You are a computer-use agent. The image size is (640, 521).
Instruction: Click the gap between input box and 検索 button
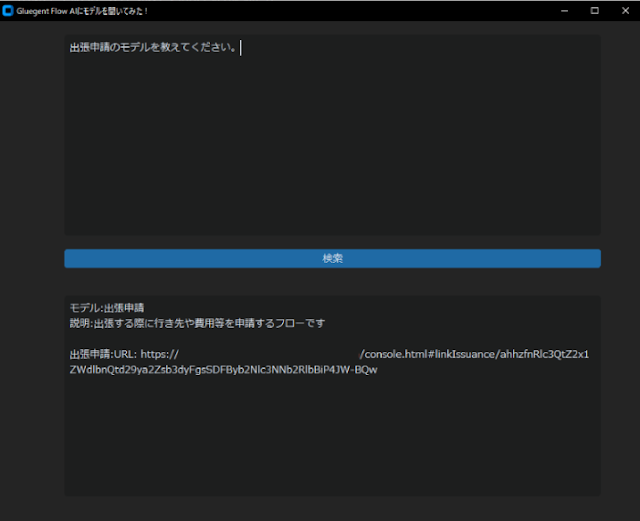coord(332,242)
